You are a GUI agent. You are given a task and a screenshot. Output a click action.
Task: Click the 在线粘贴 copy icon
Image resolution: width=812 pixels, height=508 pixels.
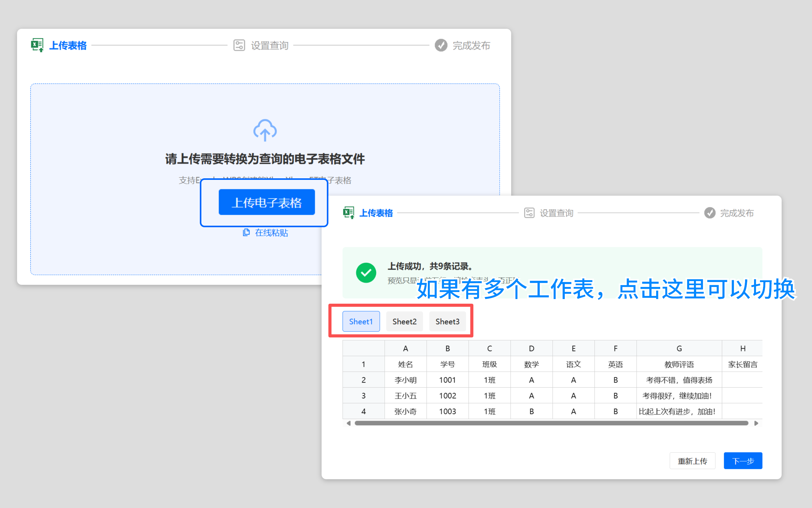tap(247, 232)
